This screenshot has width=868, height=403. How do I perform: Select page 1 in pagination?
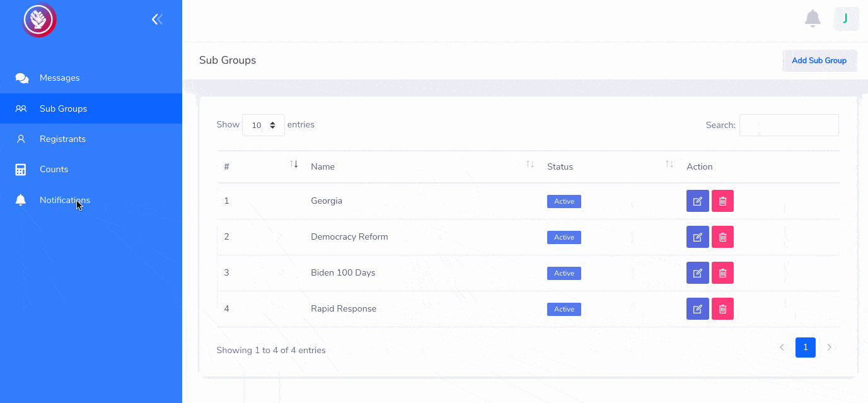point(806,348)
